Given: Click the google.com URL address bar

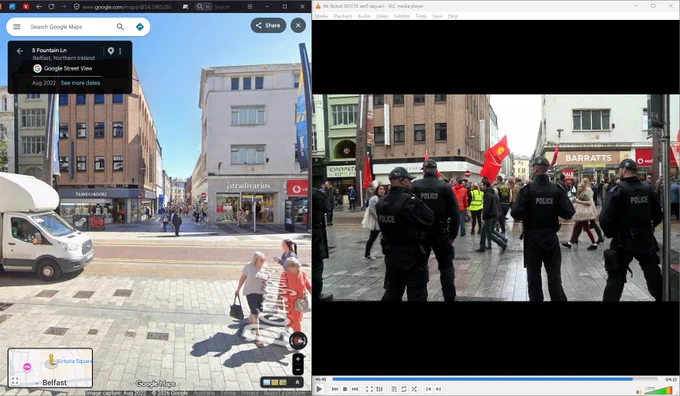Looking at the screenshot, I should (127, 7).
